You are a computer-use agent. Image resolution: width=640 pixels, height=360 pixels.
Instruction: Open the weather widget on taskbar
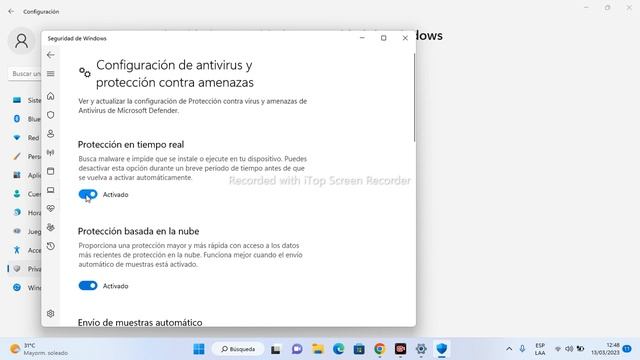point(39,349)
